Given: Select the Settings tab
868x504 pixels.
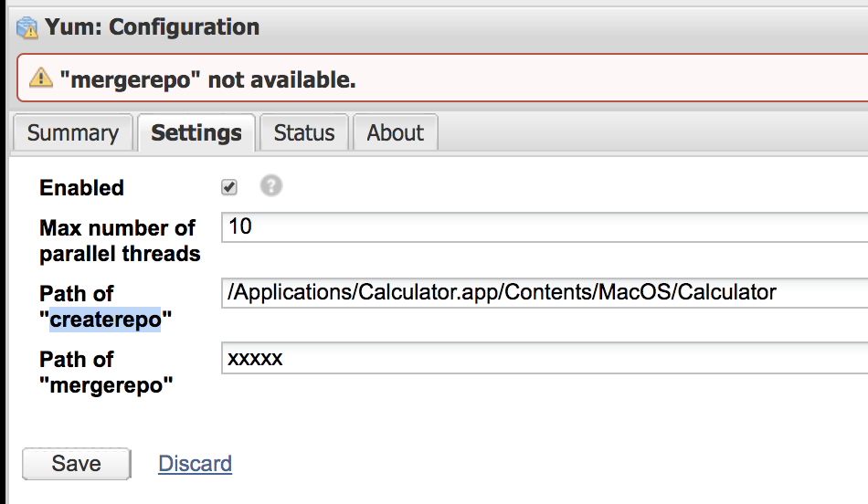Looking at the screenshot, I should [196, 133].
